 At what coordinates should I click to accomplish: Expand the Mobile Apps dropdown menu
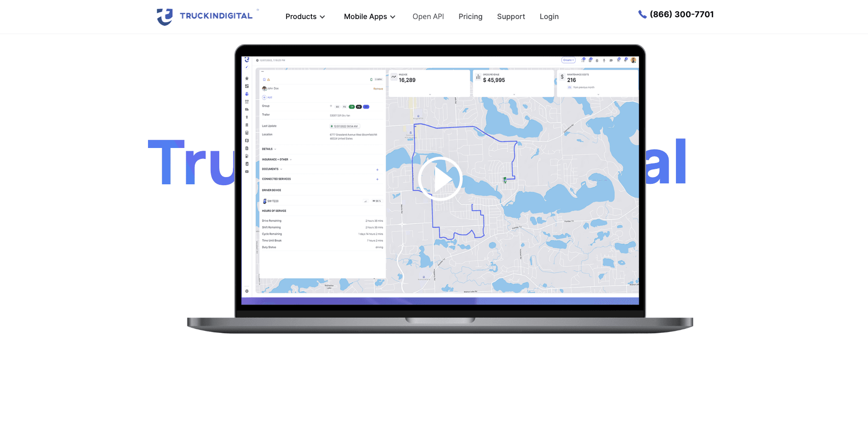point(370,17)
